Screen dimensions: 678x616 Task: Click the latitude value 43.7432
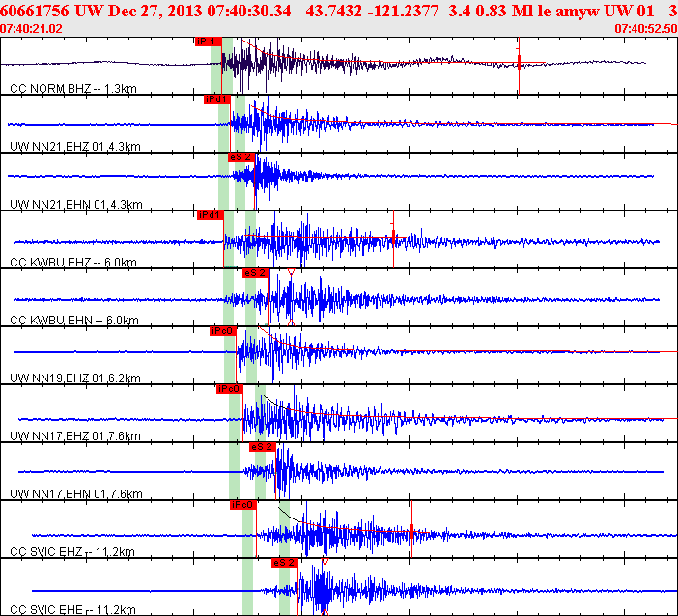click(x=334, y=11)
